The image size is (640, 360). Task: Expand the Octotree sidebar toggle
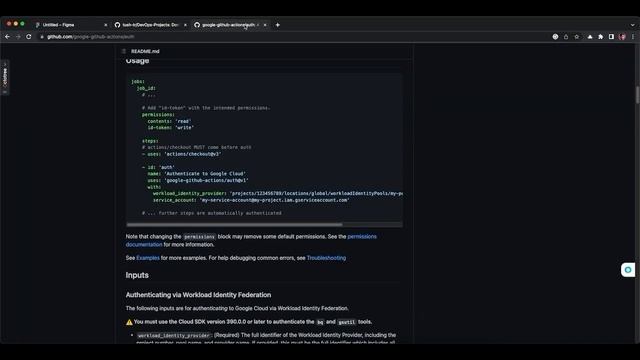(x=5, y=77)
